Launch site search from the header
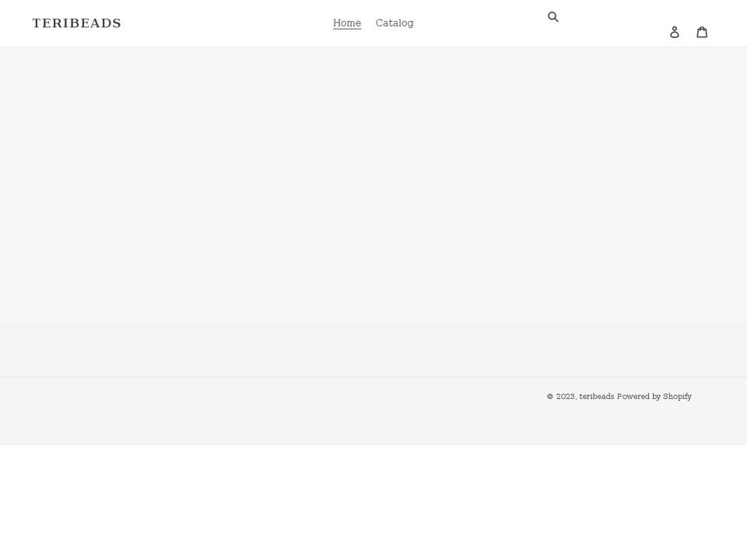The height and width of the screenshot is (560, 747). (x=553, y=17)
